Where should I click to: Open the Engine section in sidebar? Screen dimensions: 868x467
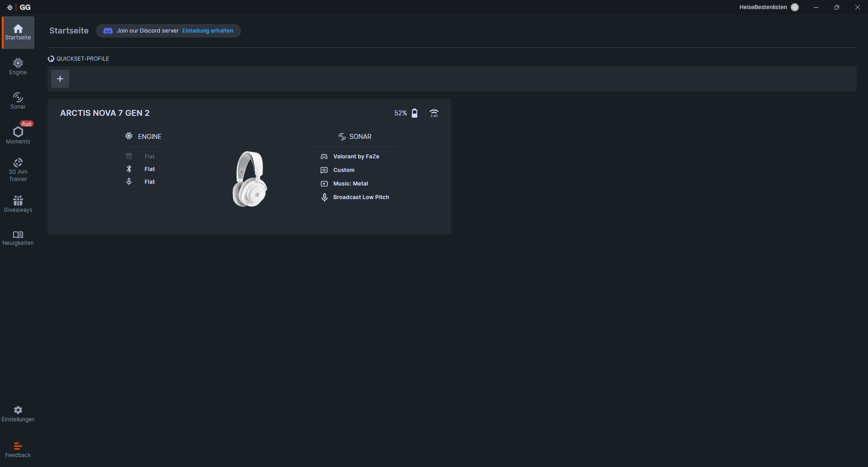click(18, 67)
